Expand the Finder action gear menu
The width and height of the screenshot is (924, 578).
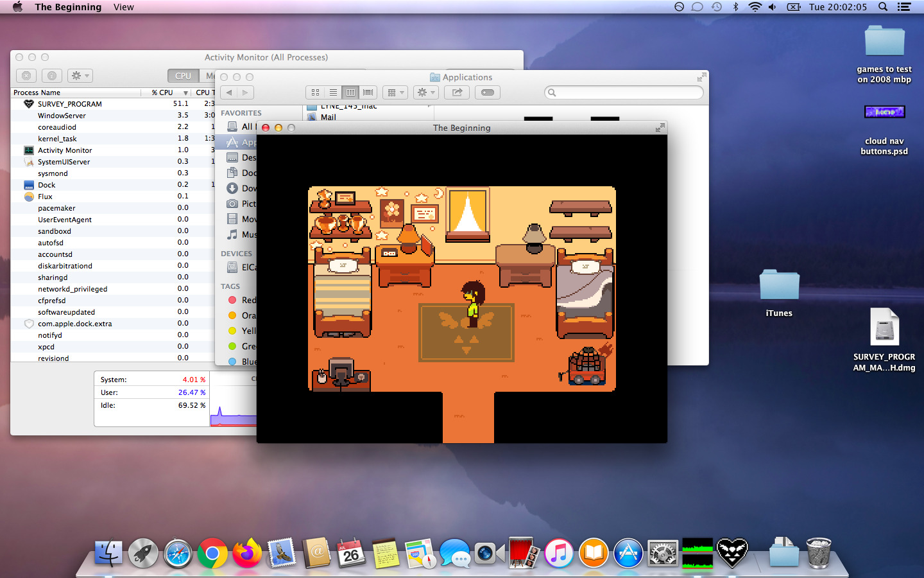click(425, 92)
